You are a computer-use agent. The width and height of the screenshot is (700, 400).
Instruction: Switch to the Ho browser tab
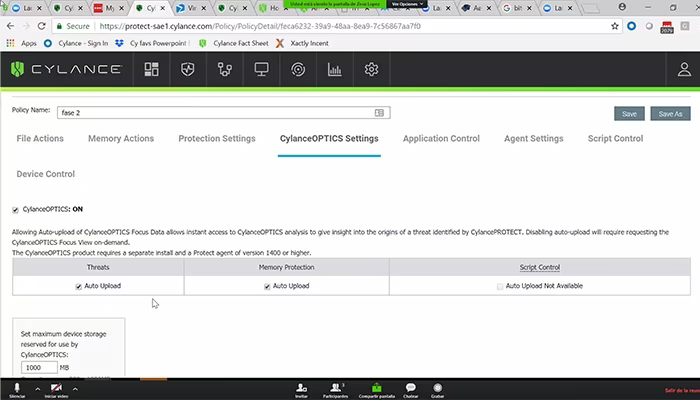pos(274,8)
